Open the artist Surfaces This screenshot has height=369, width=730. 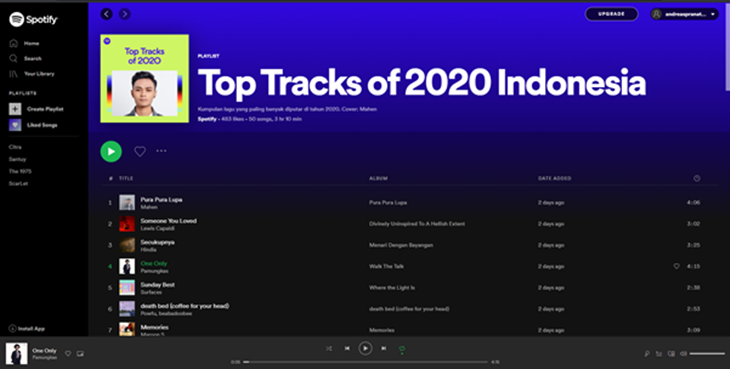[x=151, y=292]
